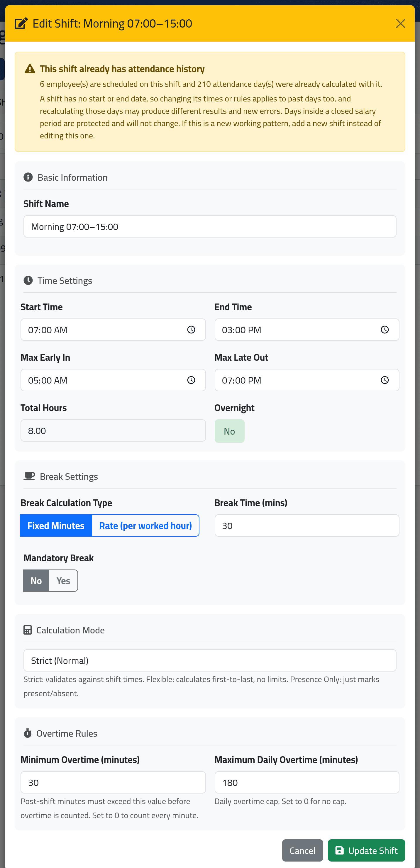
Task: Click the 'Basic Information' section heading
Action: [x=72, y=177]
